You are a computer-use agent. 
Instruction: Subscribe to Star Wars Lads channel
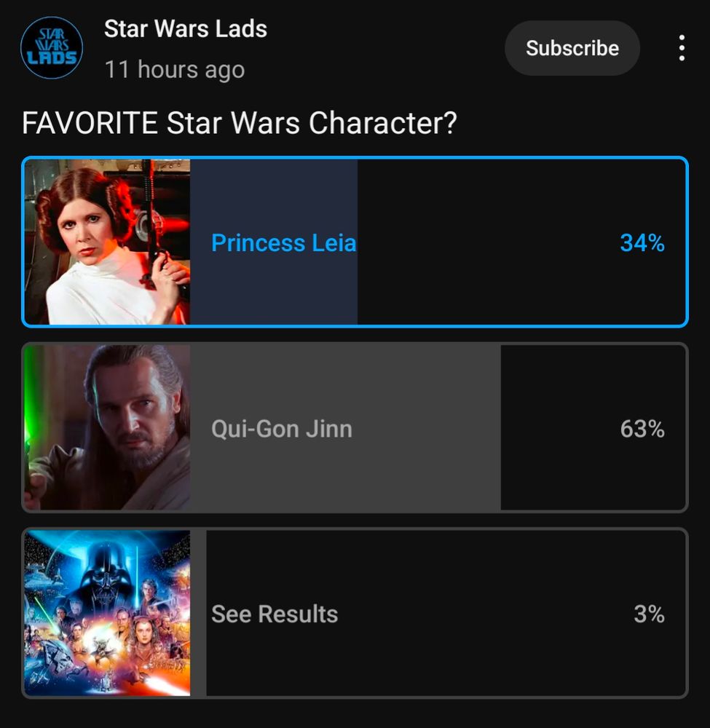pyautogui.click(x=572, y=48)
